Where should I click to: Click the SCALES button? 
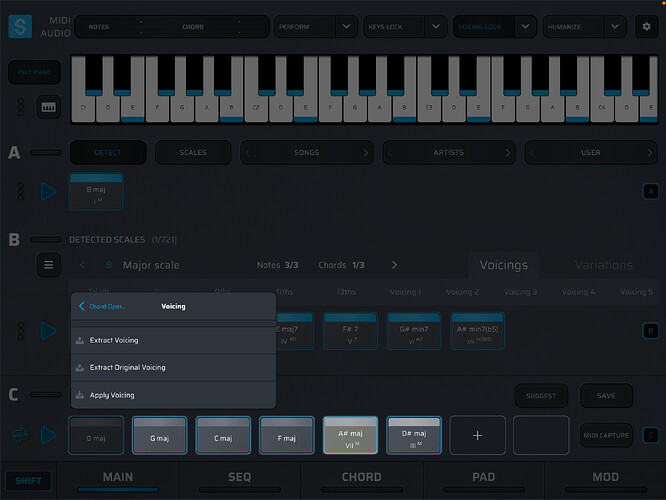(x=193, y=153)
